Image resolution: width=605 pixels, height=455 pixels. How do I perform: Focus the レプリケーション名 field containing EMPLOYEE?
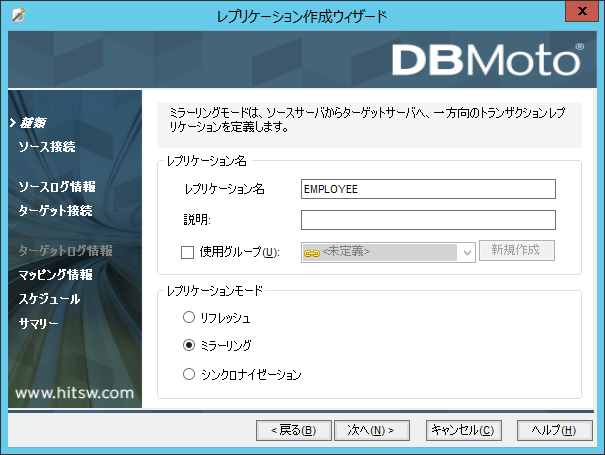click(x=428, y=189)
